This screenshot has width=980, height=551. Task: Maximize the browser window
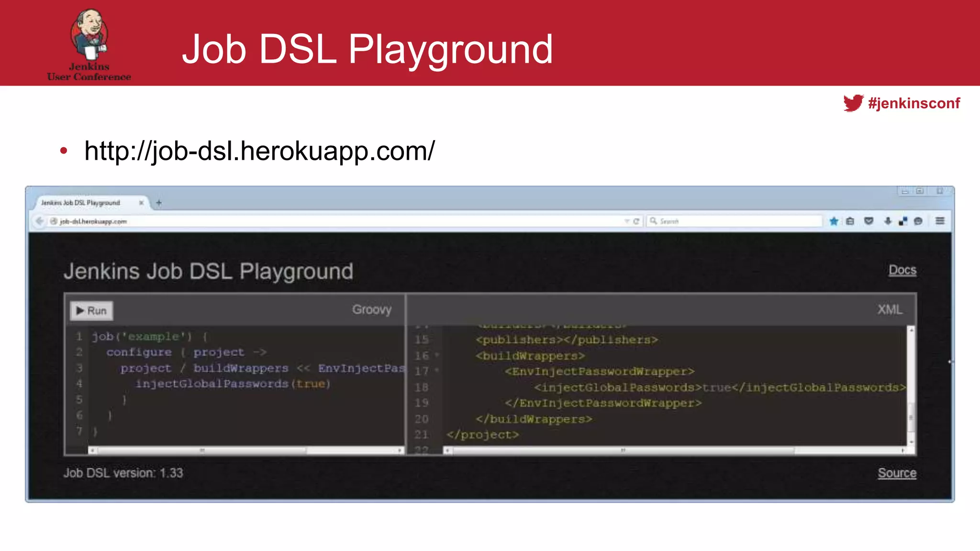pyautogui.click(x=920, y=191)
